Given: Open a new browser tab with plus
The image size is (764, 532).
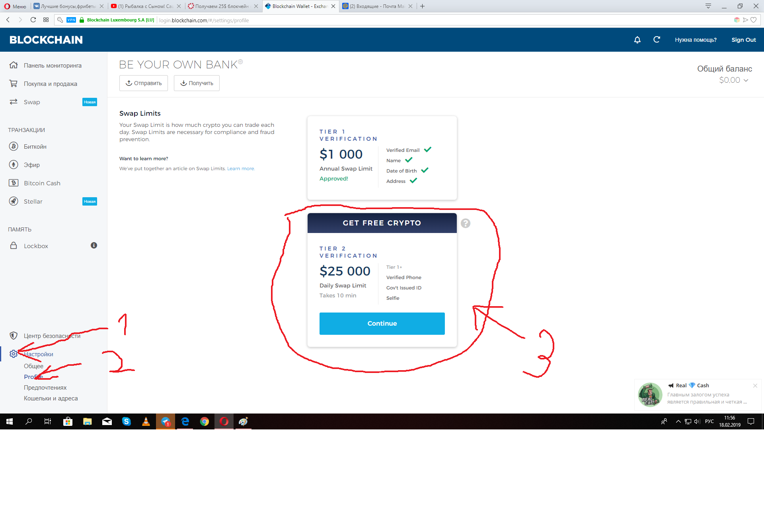Looking at the screenshot, I should coord(422,6).
